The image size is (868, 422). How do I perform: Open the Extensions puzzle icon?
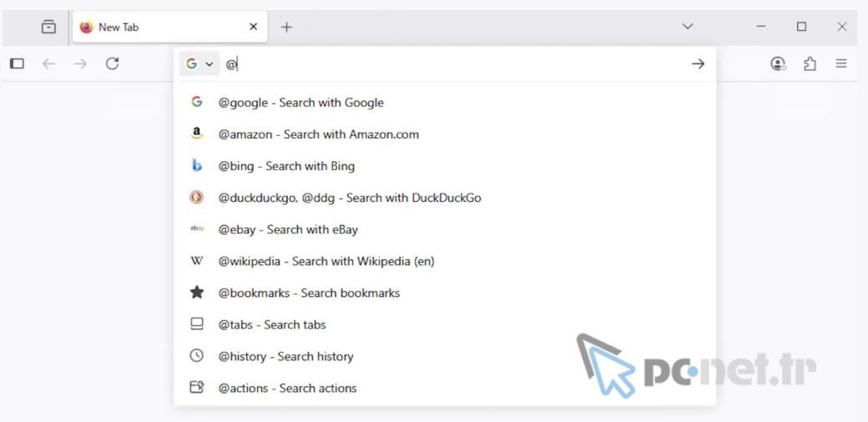(810, 63)
